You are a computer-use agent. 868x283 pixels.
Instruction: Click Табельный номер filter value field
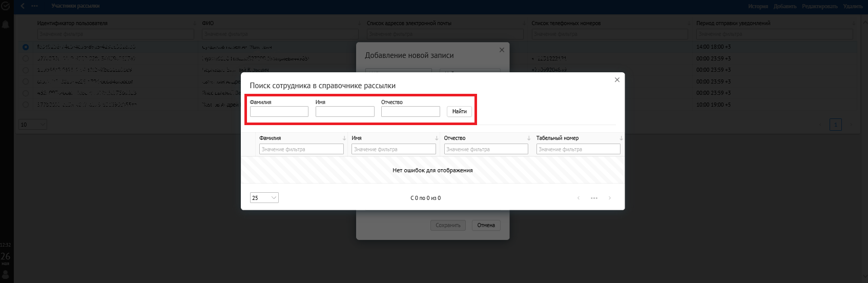[x=578, y=149]
